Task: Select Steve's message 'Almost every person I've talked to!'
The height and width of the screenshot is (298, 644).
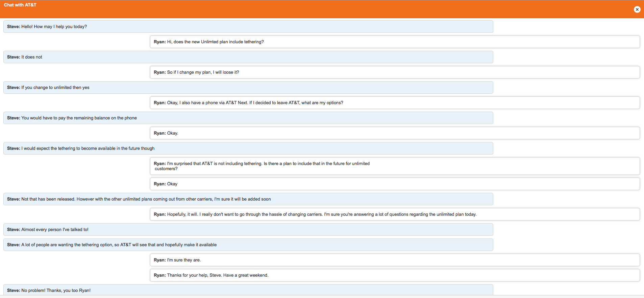Action: coord(248,229)
